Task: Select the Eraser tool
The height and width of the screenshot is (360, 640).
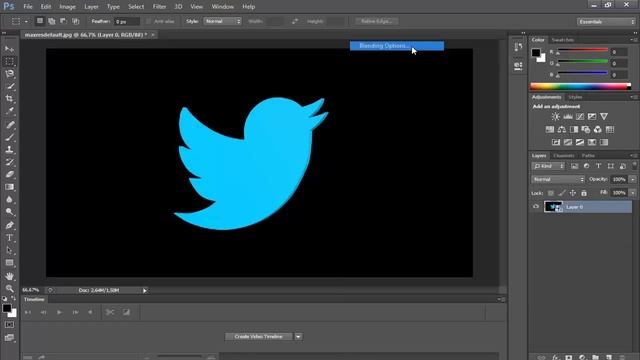Action: click(x=9, y=174)
